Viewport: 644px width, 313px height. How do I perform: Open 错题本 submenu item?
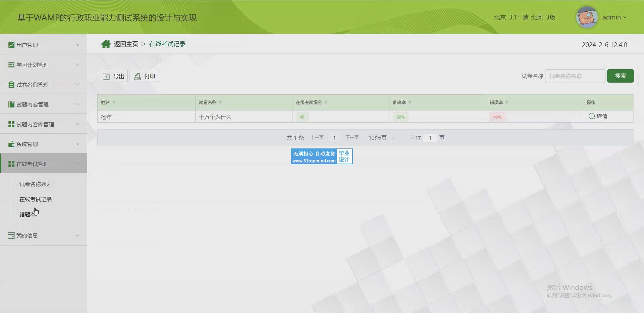(28, 214)
